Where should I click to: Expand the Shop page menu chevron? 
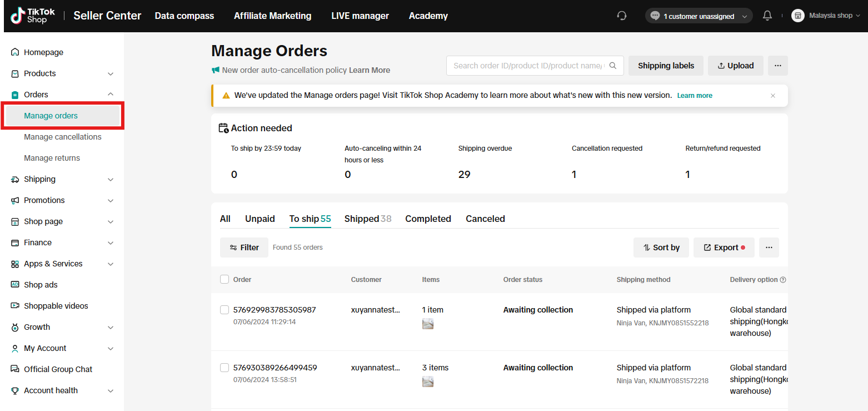click(111, 222)
